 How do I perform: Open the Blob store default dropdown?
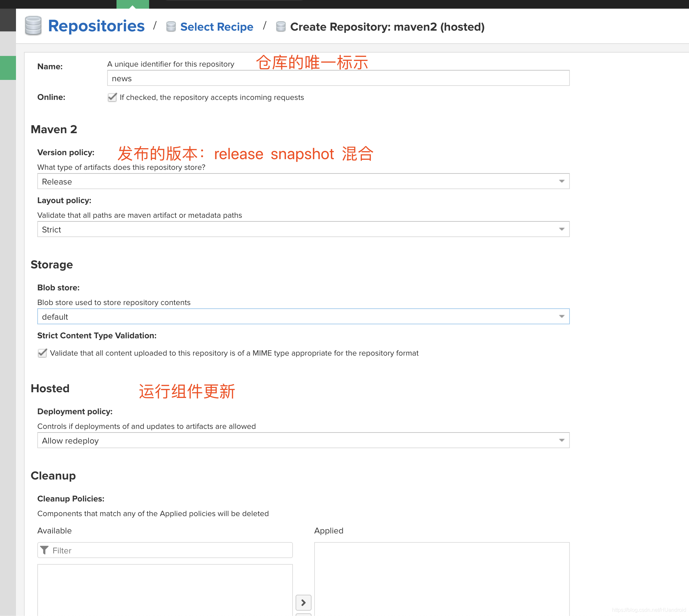303,316
